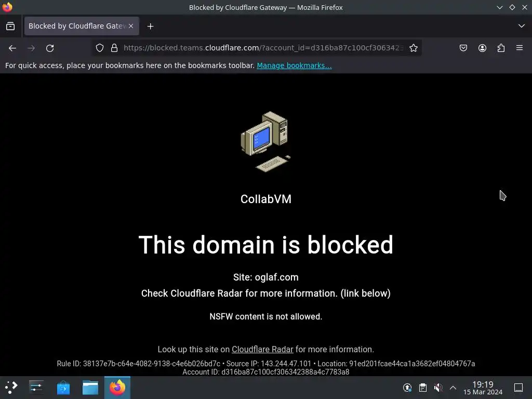The width and height of the screenshot is (532, 399).
Task: Go back to previous page
Action: pyautogui.click(x=12, y=48)
